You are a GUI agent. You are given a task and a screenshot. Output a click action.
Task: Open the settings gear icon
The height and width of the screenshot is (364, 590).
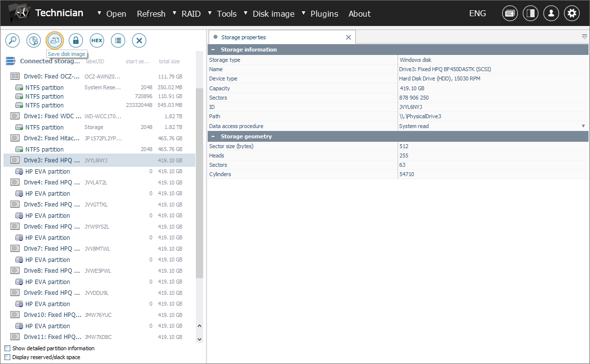coord(571,14)
